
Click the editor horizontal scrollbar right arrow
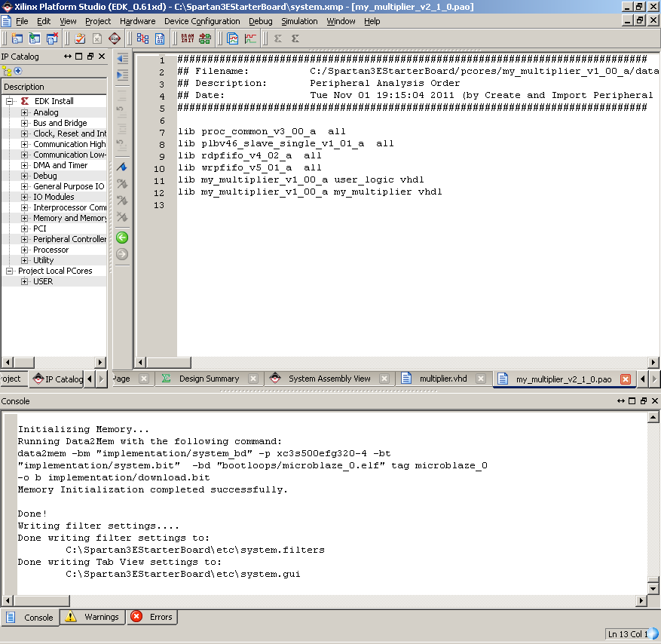point(653,362)
